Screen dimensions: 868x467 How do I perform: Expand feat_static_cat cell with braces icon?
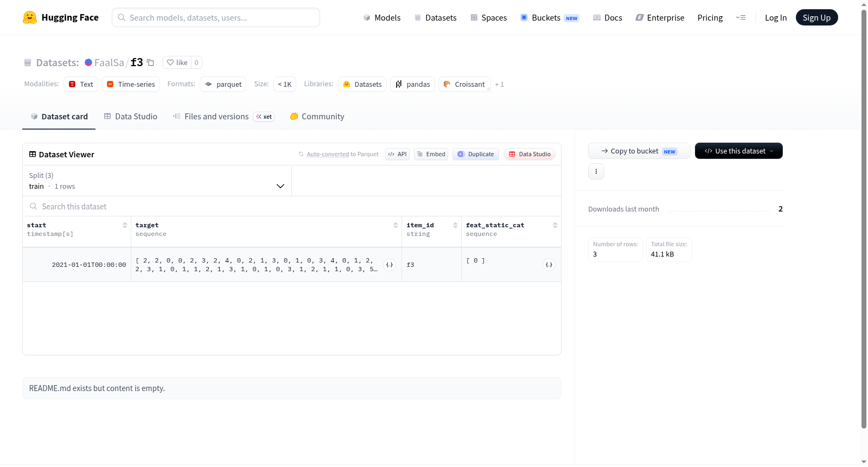(549, 265)
